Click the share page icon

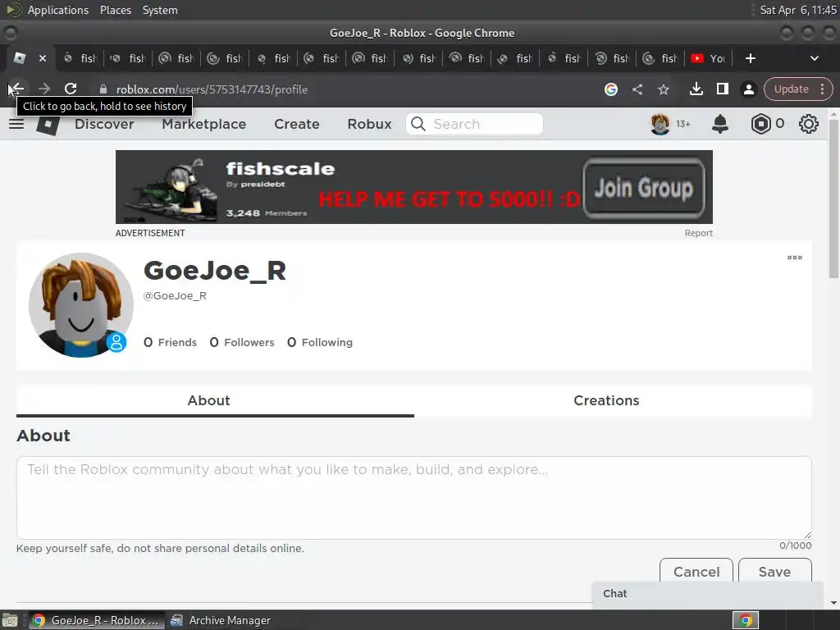[x=637, y=89]
